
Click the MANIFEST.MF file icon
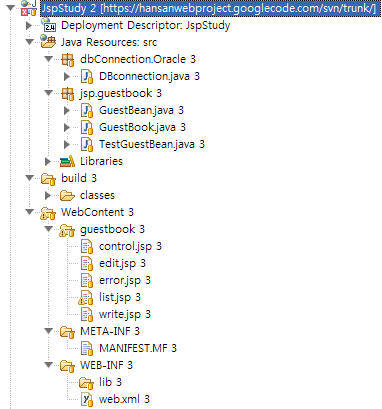87,349
